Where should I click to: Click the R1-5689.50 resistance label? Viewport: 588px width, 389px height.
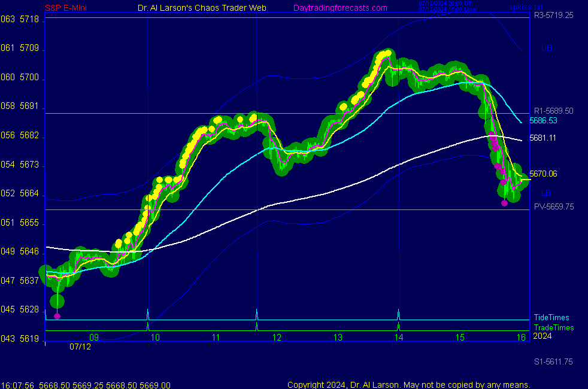pos(553,111)
